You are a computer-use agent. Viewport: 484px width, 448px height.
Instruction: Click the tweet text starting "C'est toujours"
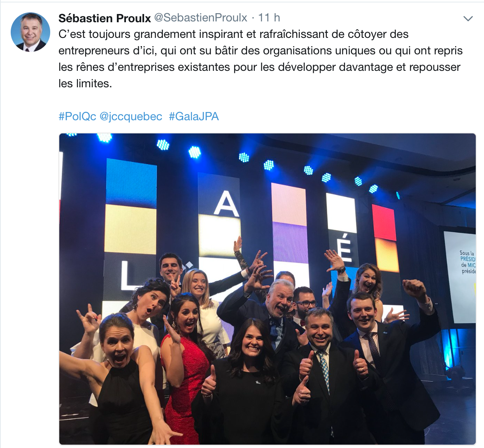(261, 58)
